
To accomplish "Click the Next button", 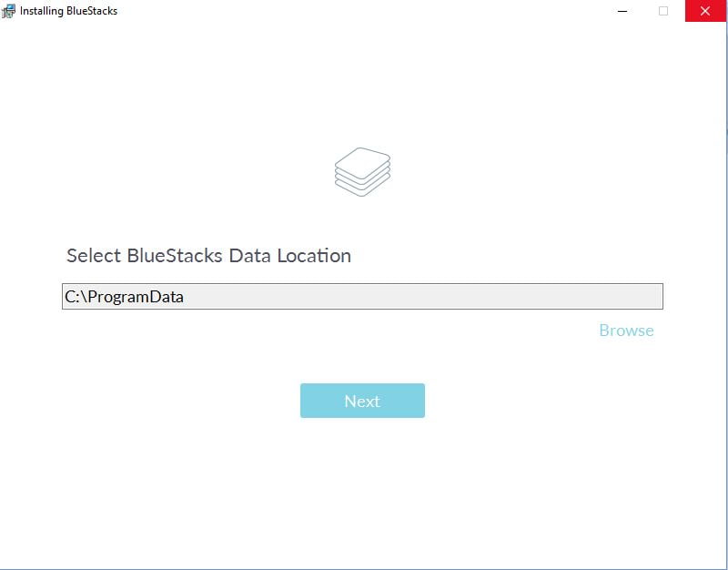I will [362, 401].
